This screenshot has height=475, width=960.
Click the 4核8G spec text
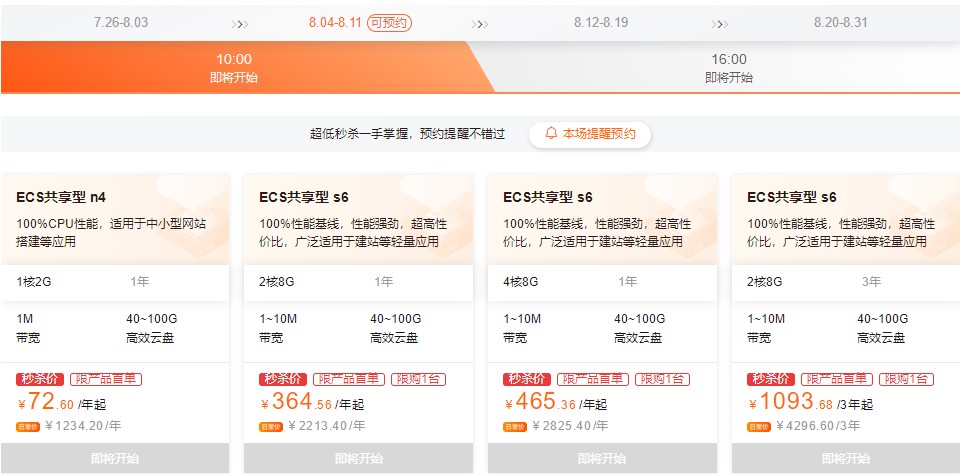(x=521, y=282)
